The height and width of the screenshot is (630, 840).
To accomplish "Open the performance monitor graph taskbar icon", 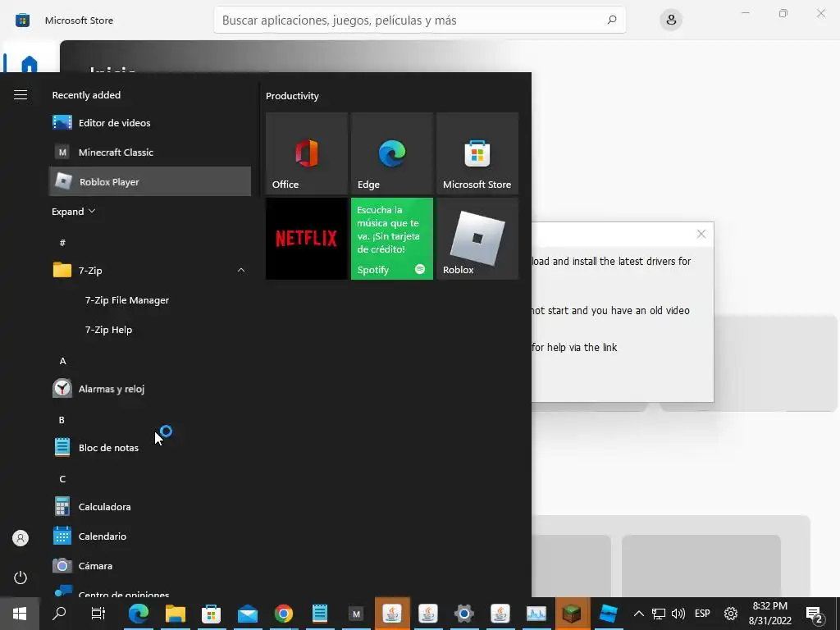I will [x=536, y=614].
